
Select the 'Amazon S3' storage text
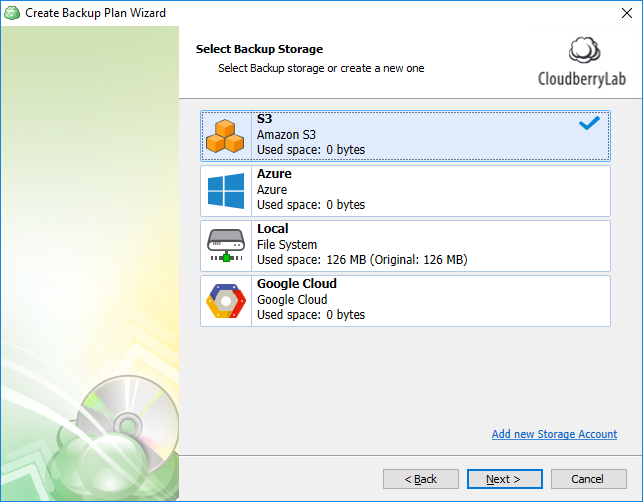pyautogui.click(x=286, y=135)
